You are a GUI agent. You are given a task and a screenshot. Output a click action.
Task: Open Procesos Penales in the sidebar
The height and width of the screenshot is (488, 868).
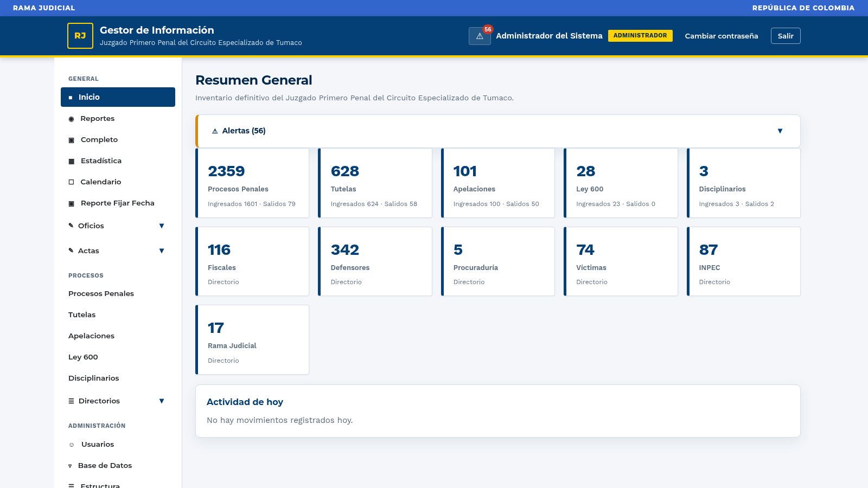click(118, 293)
